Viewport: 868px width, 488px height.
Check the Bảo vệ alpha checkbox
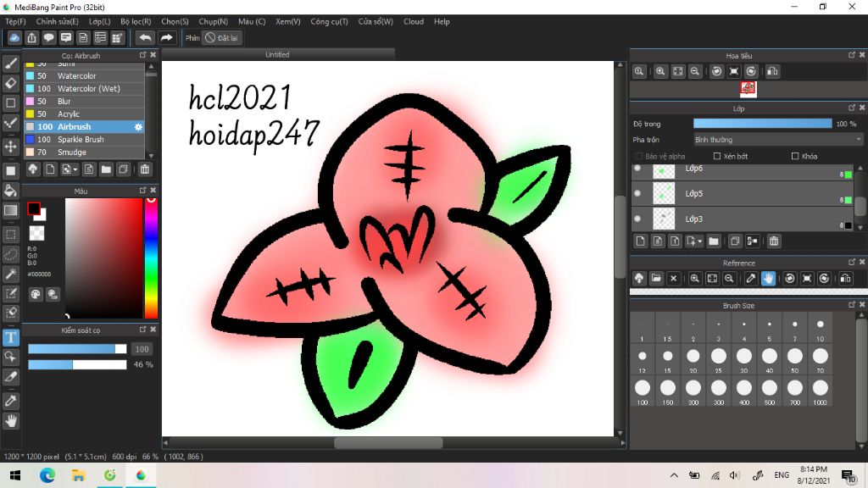pyautogui.click(x=639, y=156)
